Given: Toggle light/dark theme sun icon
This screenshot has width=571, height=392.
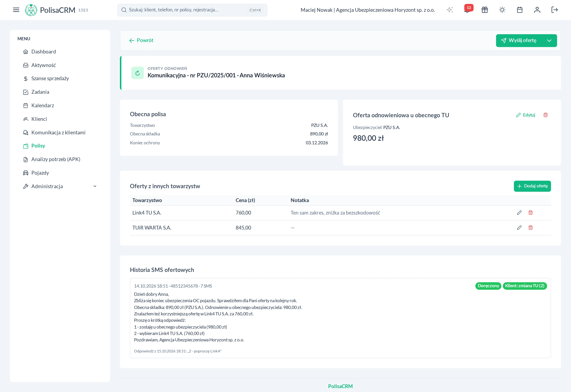Looking at the screenshot, I should (502, 10).
